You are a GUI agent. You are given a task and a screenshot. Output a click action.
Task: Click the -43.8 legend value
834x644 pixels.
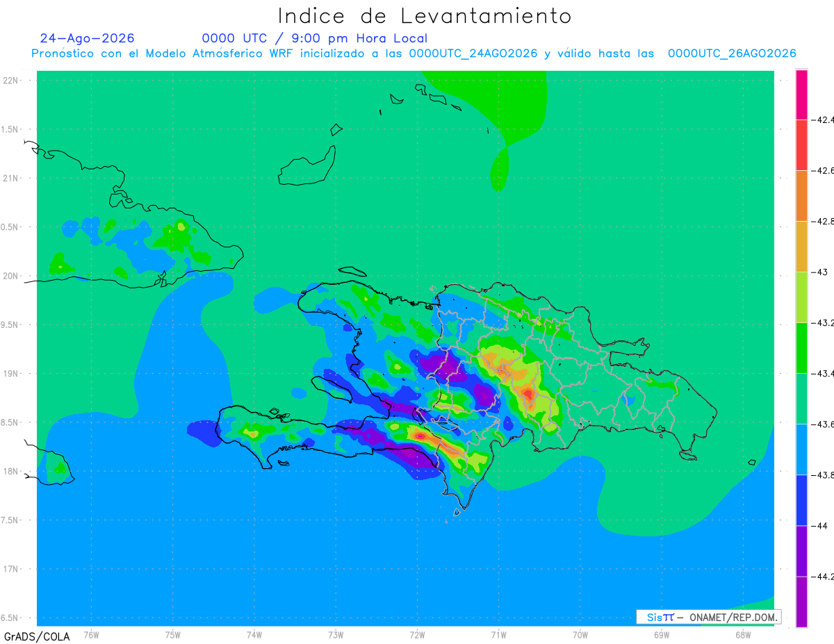(823, 475)
